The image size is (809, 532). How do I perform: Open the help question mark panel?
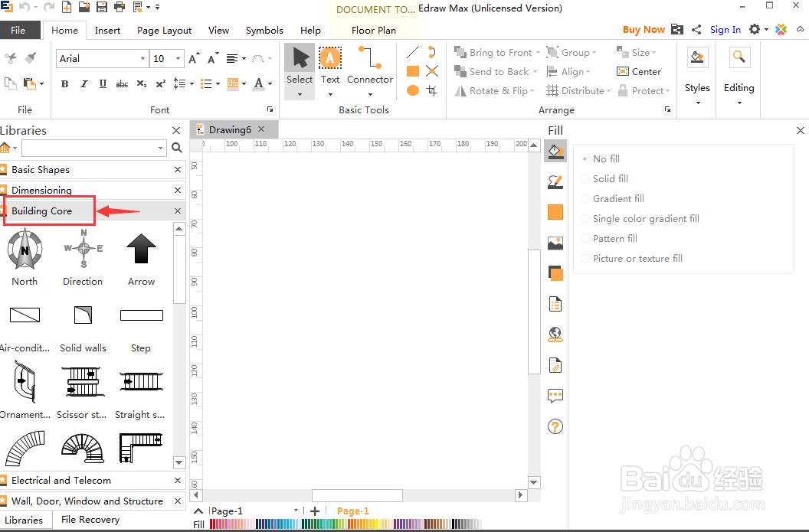(555, 427)
